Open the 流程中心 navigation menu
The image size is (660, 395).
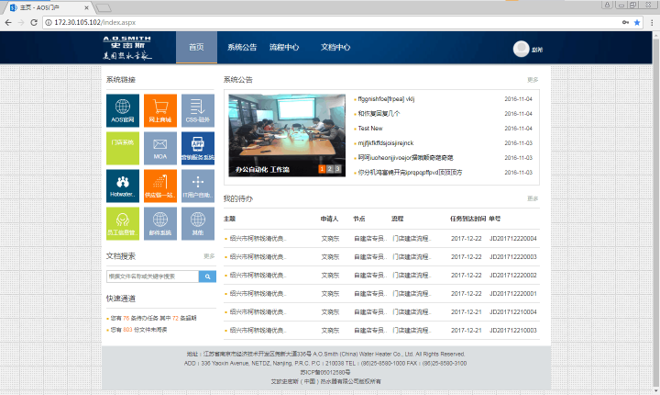[x=284, y=47]
